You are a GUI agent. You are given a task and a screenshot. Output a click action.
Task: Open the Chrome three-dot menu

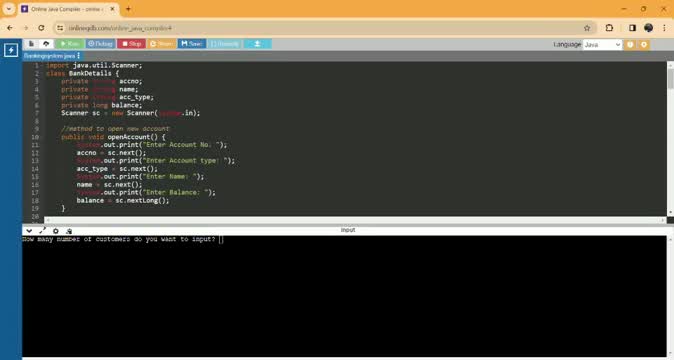pyautogui.click(x=664, y=28)
